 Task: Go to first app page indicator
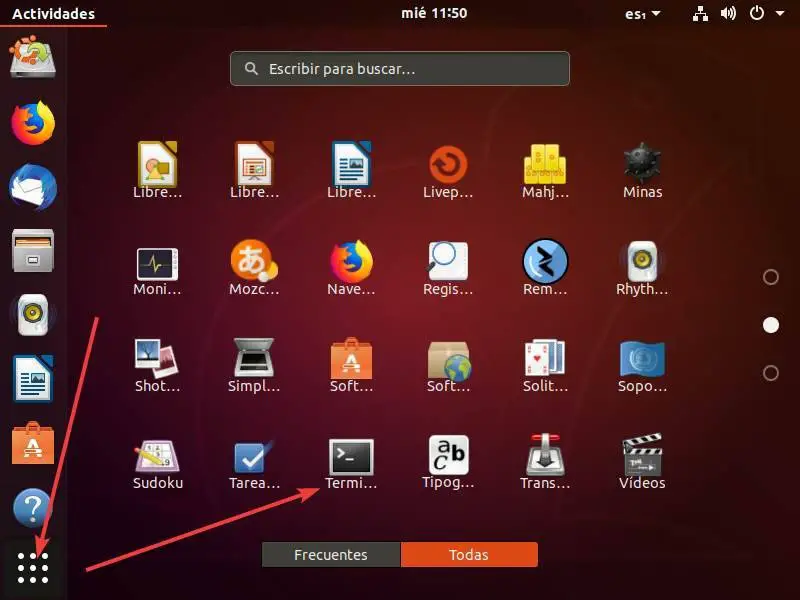coord(770,277)
